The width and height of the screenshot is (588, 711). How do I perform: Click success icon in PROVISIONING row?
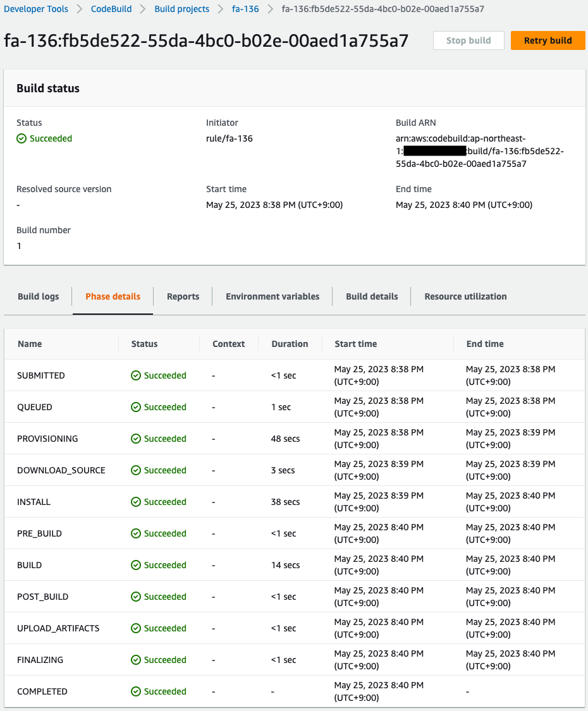coord(136,439)
